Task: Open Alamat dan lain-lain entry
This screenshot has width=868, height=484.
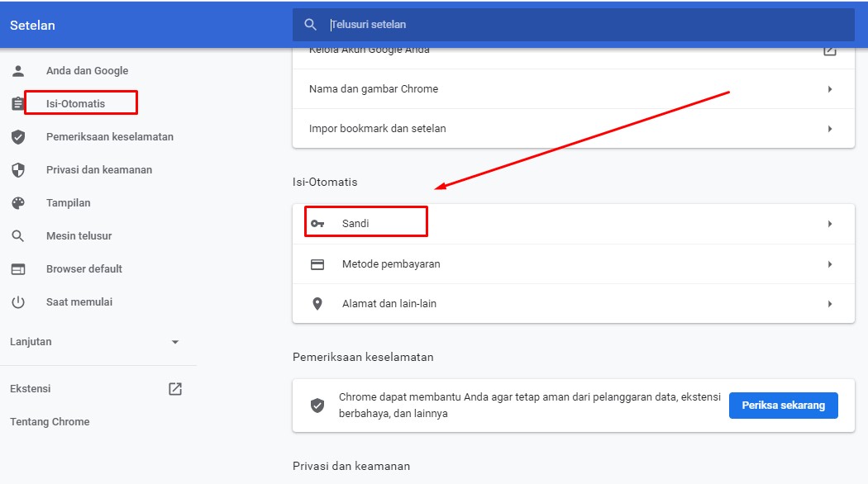Action: point(574,304)
